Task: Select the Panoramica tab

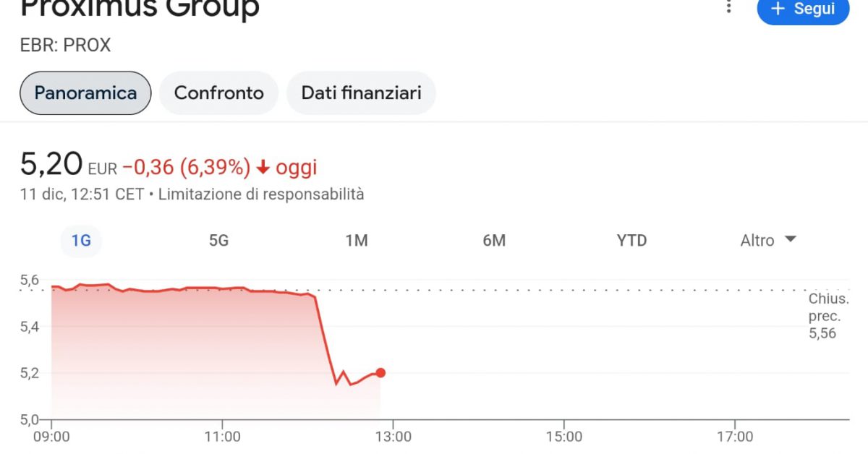Action: tap(85, 93)
